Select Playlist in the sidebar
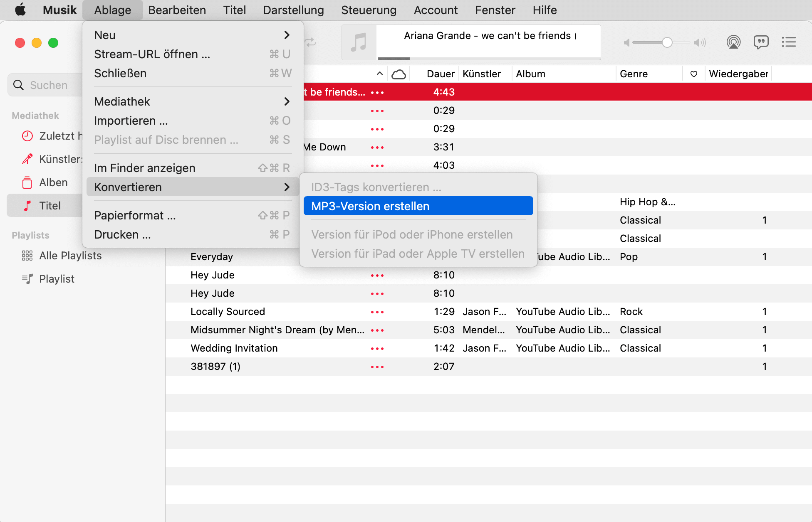 [56, 278]
